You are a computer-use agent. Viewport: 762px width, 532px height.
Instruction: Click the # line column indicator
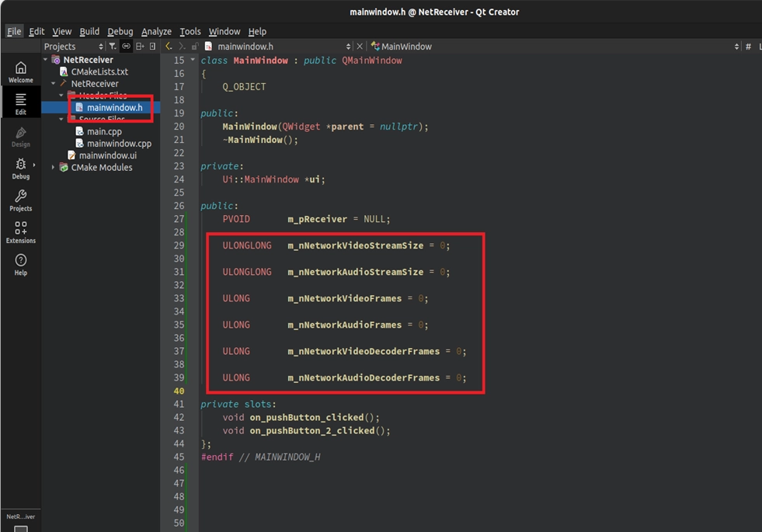click(x=748, y=46)
